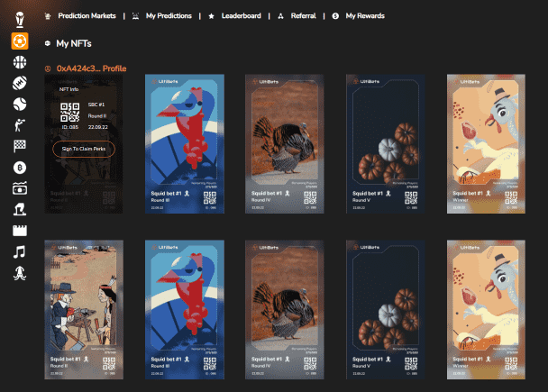This screenshot has height=392, width=548.
Task: Select the squid icon in sidebar
Action: [20, 273]
